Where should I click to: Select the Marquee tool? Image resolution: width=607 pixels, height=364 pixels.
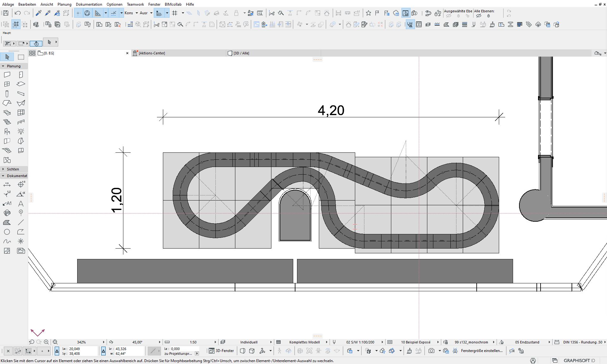21,57
